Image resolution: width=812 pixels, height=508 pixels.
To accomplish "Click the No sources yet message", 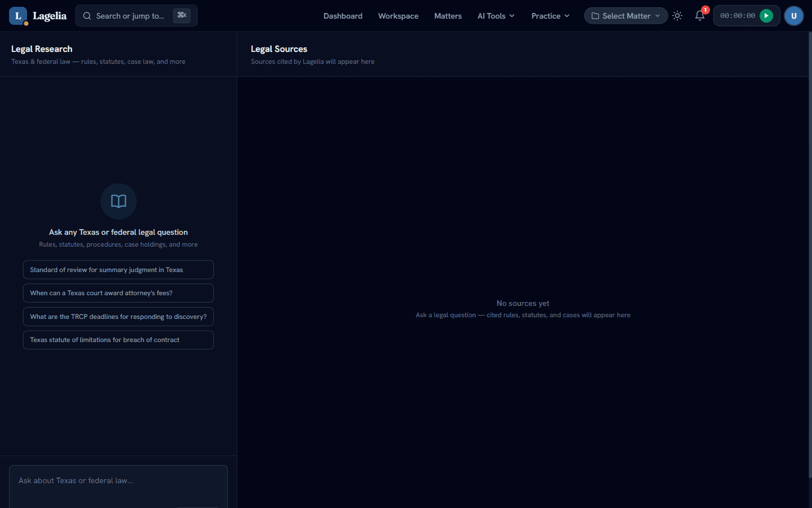I will (x=523, y=303).
